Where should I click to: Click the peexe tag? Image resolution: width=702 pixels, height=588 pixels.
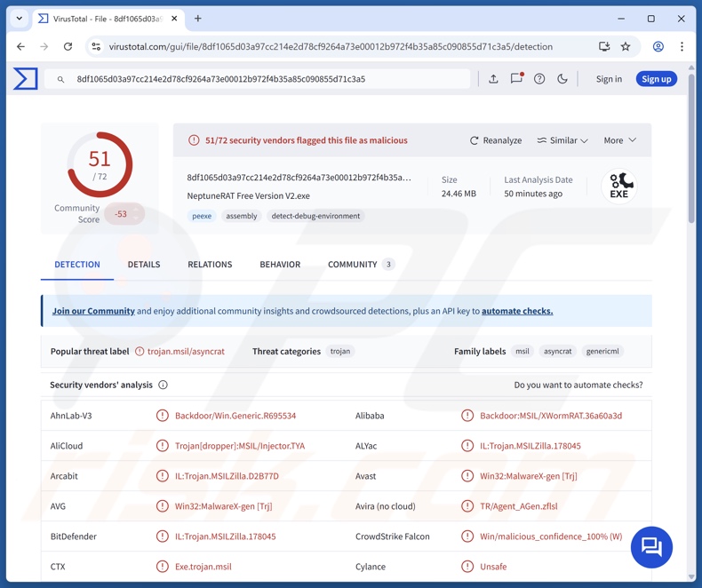click(x=202, y=216)
